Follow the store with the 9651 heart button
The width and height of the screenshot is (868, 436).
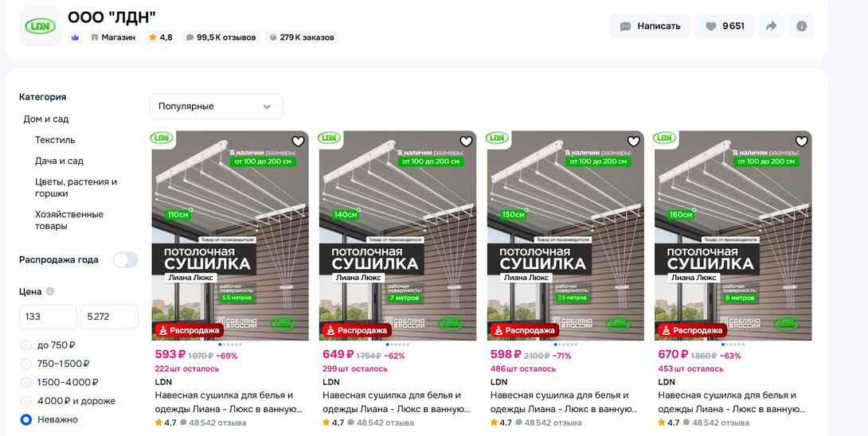[x=724, y=26]
